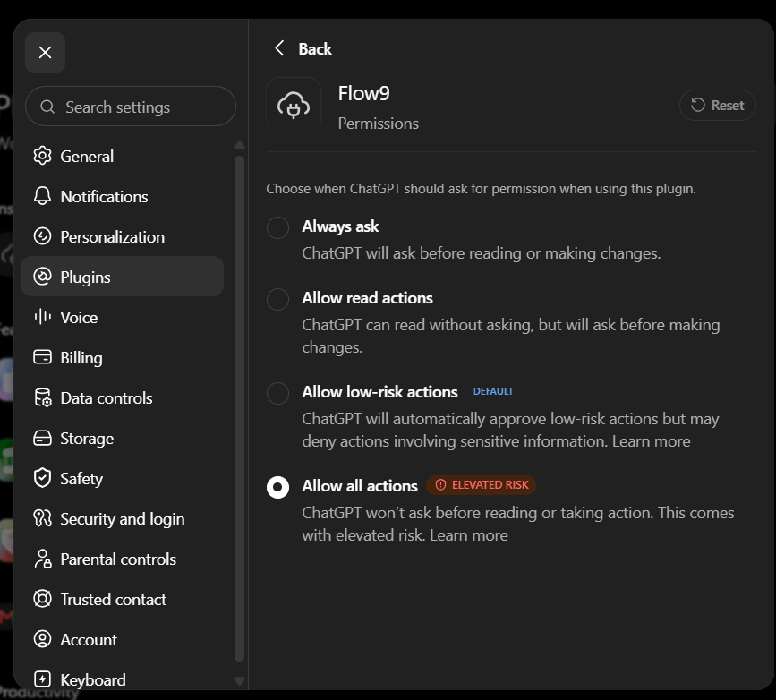
Task: Click the Always ask description text
Action: [481, 253]
